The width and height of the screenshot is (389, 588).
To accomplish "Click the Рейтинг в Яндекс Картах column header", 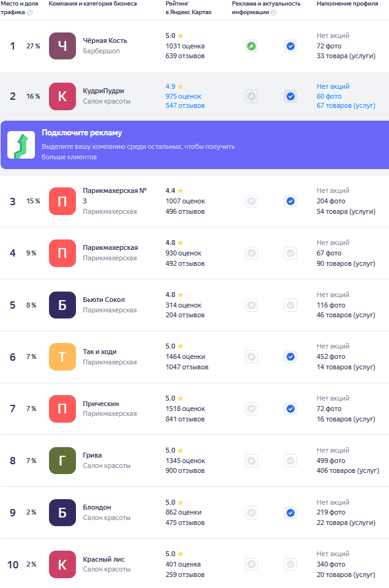I will (188, 8).
